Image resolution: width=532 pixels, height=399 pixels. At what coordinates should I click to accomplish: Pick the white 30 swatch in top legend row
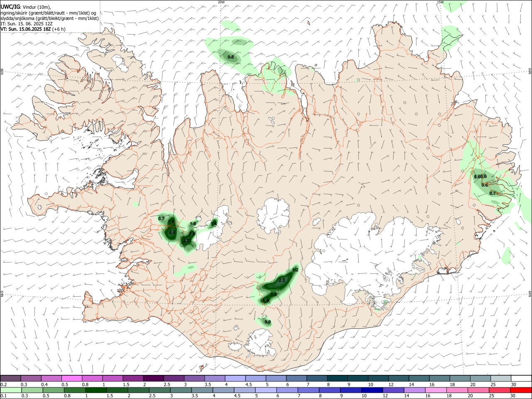click(x=521, y=378)
